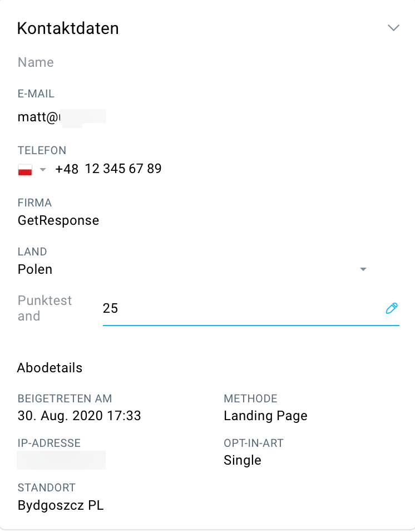Click the phone number +48 12 345 67 89
This screenshot has height=532, width=415.
[x=108, y=169]
